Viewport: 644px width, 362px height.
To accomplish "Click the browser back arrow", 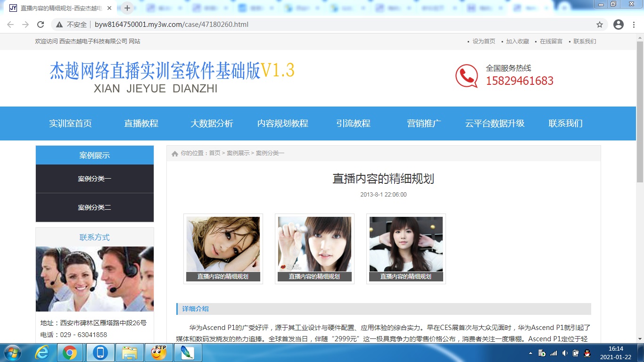I will pyautogui.click(x=10, y=25).
